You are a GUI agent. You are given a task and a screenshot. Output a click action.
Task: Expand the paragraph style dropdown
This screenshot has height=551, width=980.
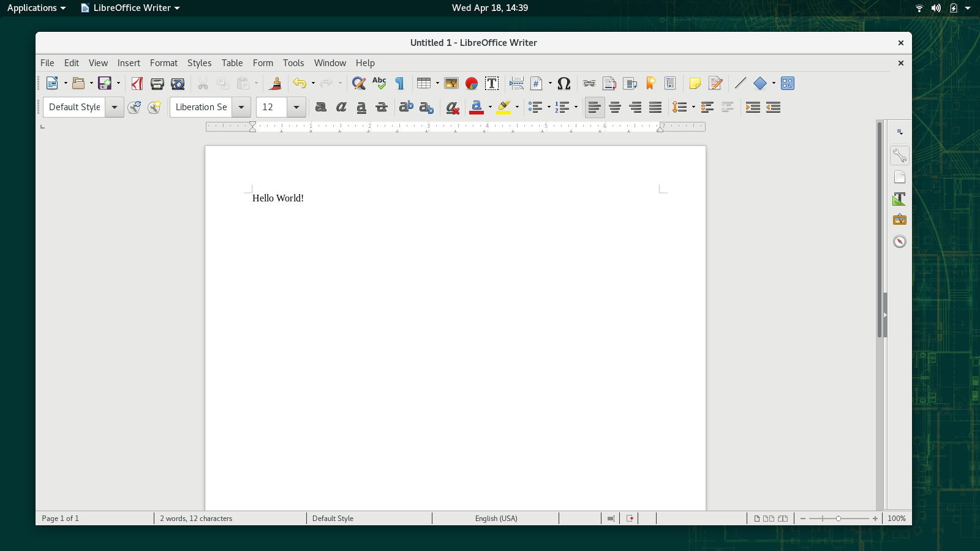(x=115, y=107)
